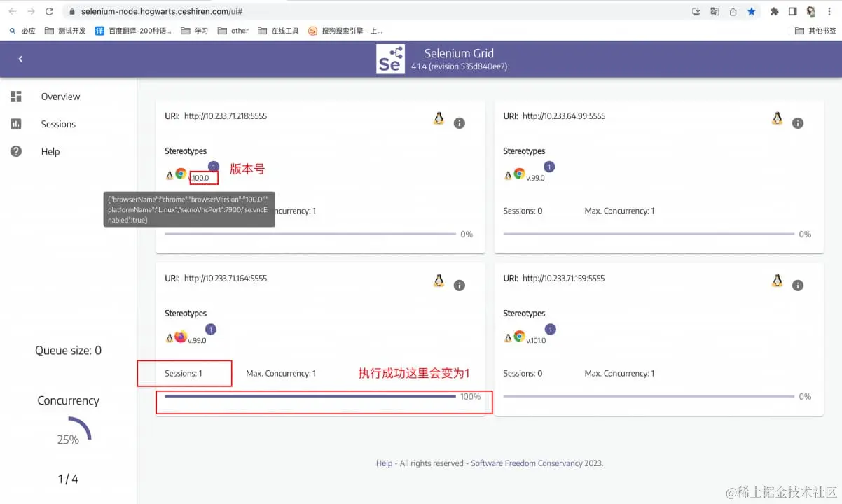Click Chrome stereotype icon v.100.0

181,174
